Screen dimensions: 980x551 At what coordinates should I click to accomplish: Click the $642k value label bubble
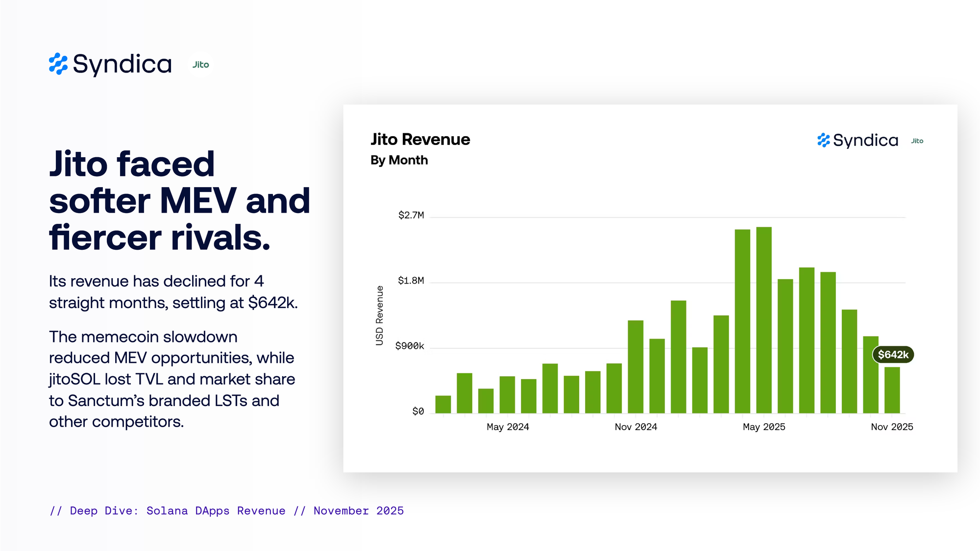pos(893,355)
